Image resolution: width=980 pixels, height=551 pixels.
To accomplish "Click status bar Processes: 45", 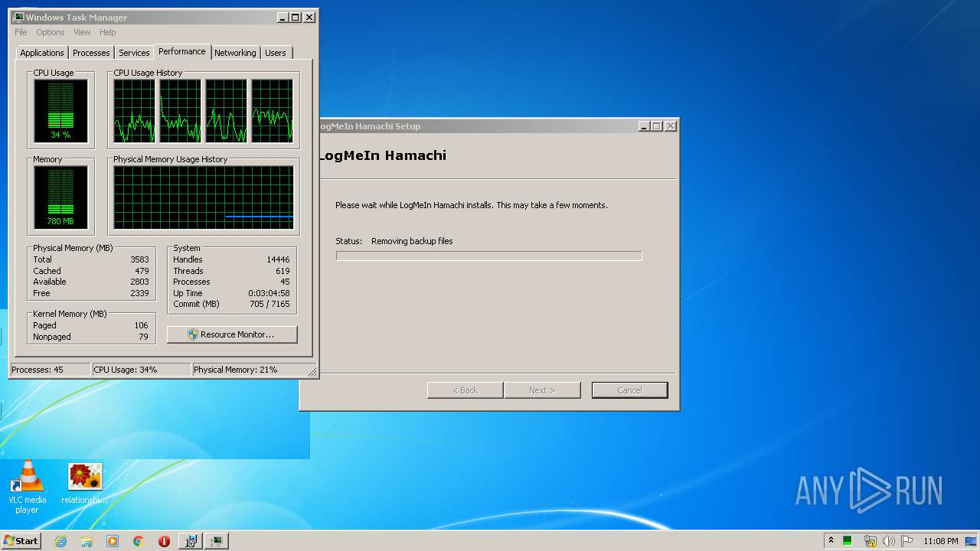I will coord(50,370).
